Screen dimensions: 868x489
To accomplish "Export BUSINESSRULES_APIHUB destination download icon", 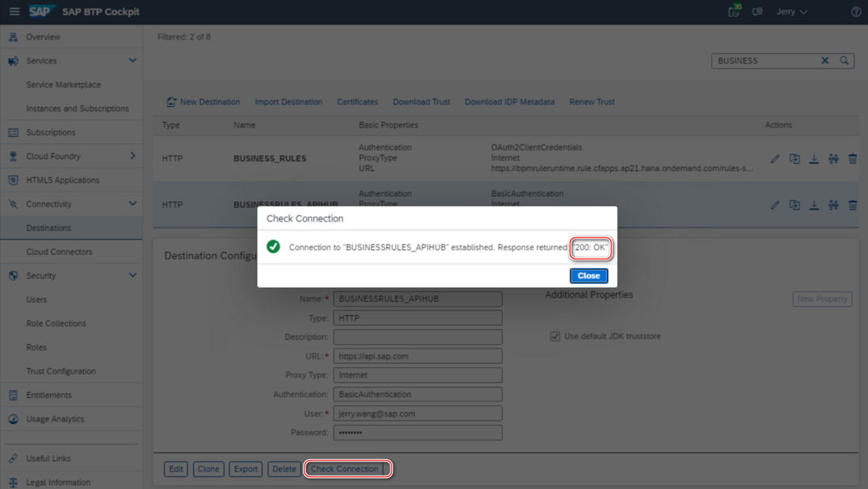I will 813,205.
